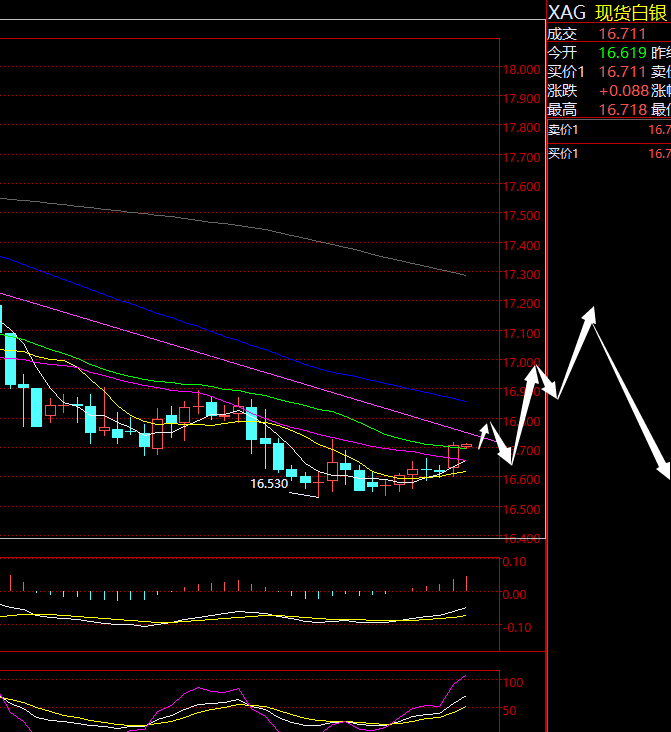Click the 16.530 low price label on chart
The width and height of the screenshot is (671, 732).
coord(269,484)
